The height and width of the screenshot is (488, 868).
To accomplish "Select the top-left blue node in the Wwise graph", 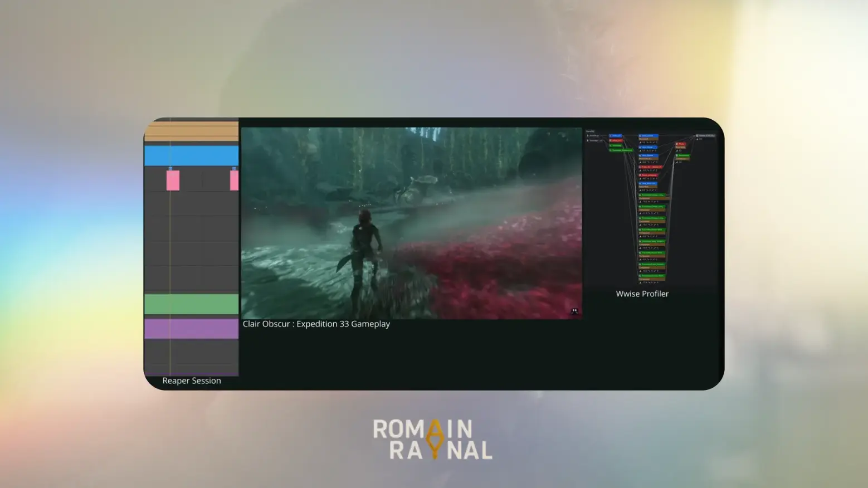I will coord(616,135).
